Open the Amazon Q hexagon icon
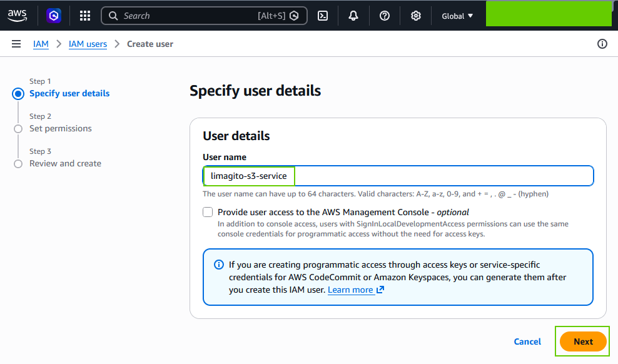This screenshot has height=364, width=618. (x=54, y=16)
